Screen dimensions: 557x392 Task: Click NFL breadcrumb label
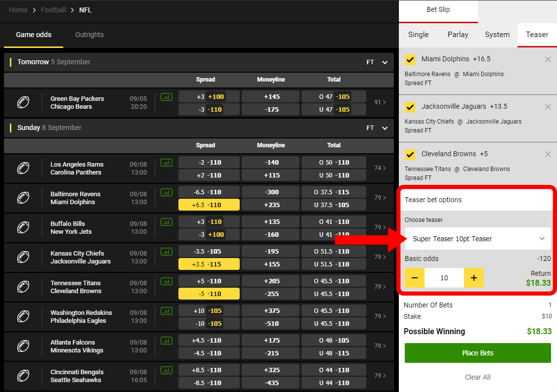(x=85, y=10)
